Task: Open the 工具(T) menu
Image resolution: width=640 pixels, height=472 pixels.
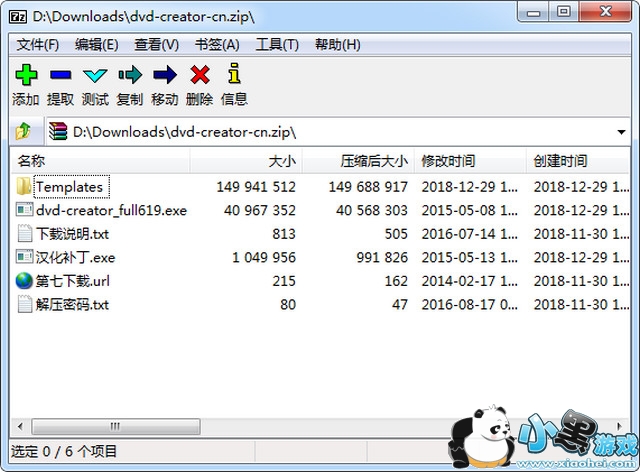Action: pyautogui.click(x=277, y=45)
